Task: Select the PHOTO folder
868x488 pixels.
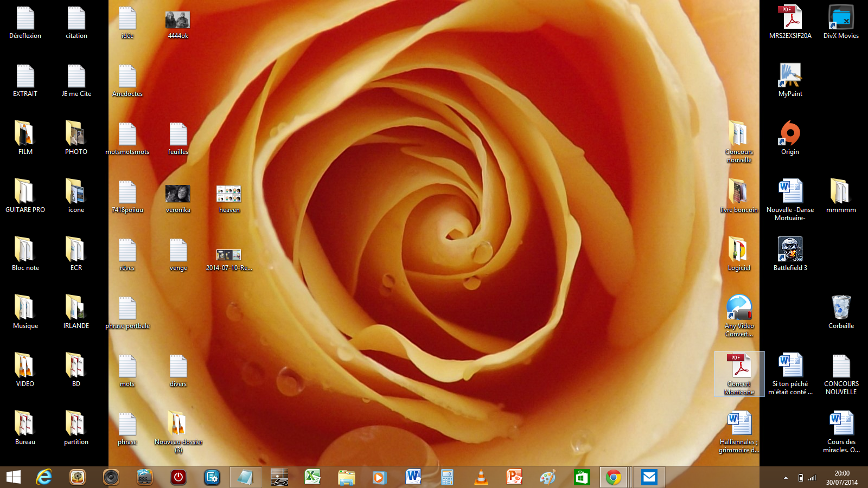Action: [x=76, y=138]
